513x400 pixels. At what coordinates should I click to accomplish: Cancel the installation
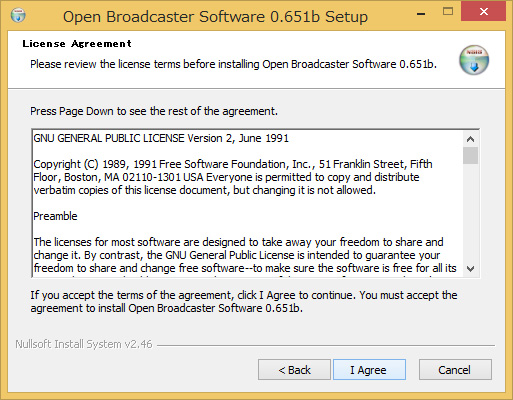tap(455, 370)
